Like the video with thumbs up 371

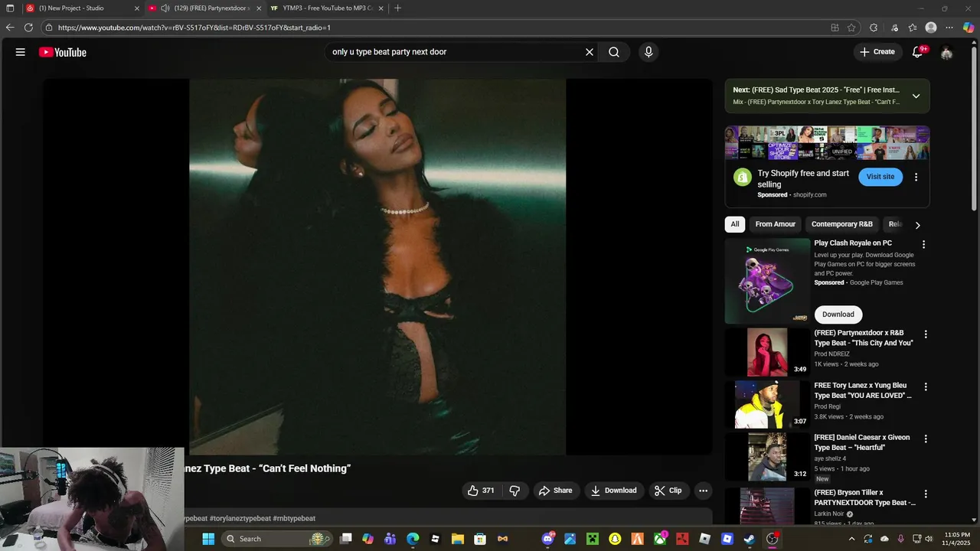(481, 491)
